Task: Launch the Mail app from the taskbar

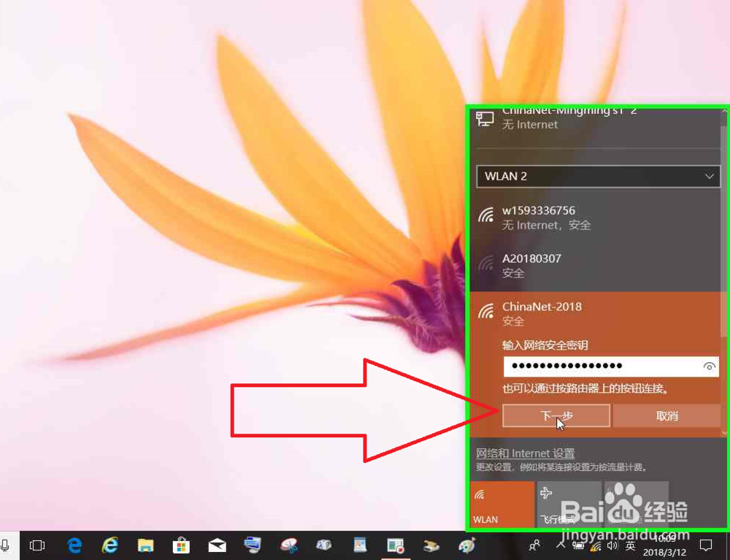Action: [217, 545]
